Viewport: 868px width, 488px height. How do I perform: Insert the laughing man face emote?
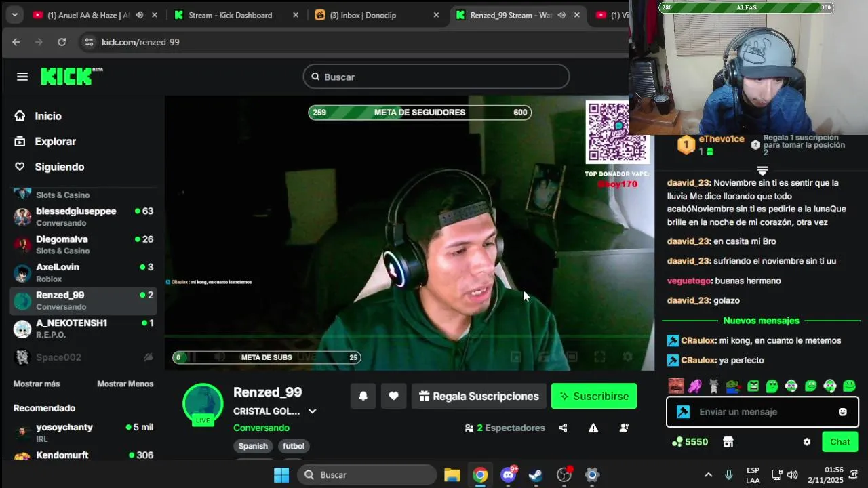tap(676, 386)
